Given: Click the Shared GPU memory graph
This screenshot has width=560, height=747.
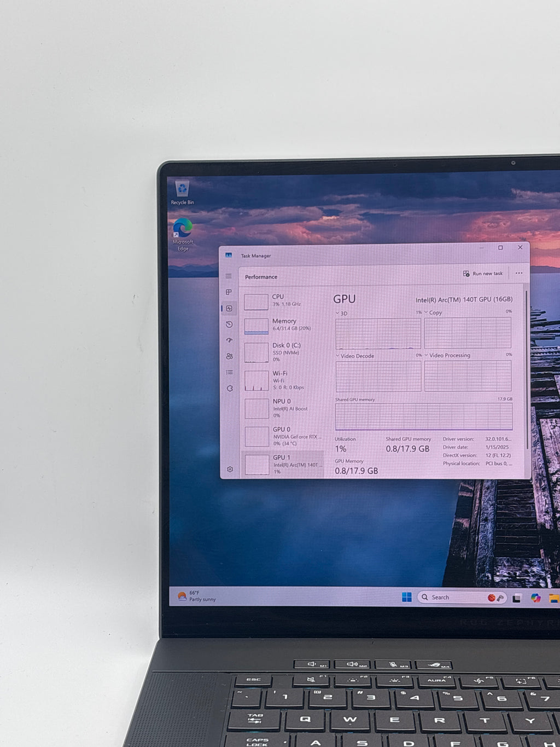Looking at the screenshot, I should pos(424,416).
